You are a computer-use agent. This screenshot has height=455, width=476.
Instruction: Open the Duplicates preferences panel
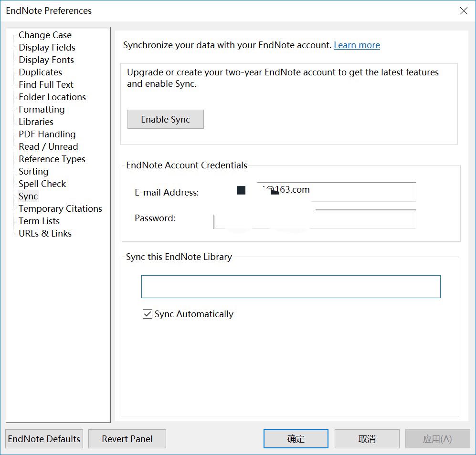(x=40, y=72)
